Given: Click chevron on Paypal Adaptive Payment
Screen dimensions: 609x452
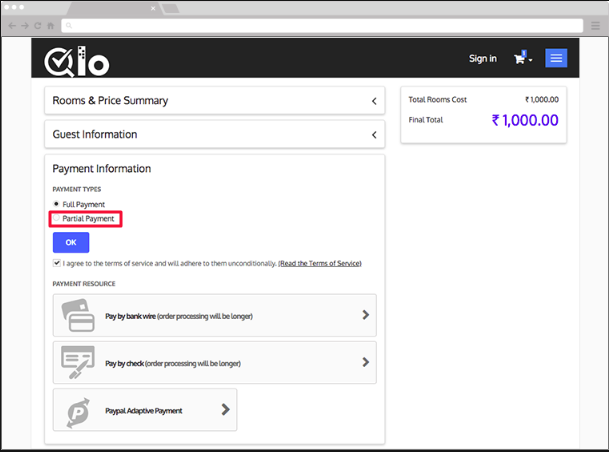Looking at the screenshot, I should (225, 409).
